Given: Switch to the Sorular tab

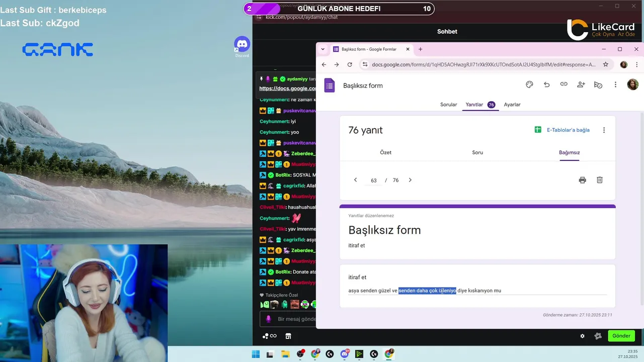Looking at the screenshot, I should coord(448,105).
